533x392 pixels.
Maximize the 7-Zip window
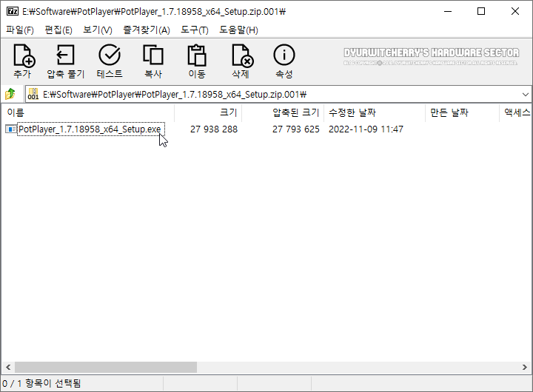click(481, 12)
